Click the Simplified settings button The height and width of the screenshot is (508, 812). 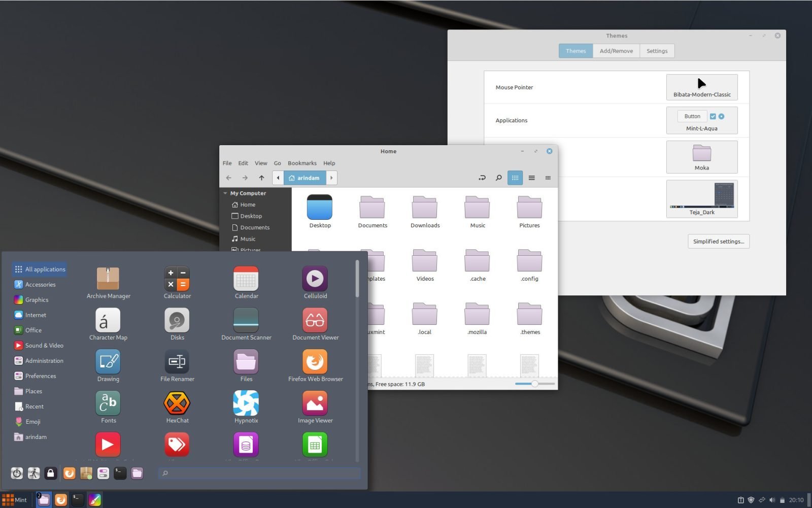point(718,241)
